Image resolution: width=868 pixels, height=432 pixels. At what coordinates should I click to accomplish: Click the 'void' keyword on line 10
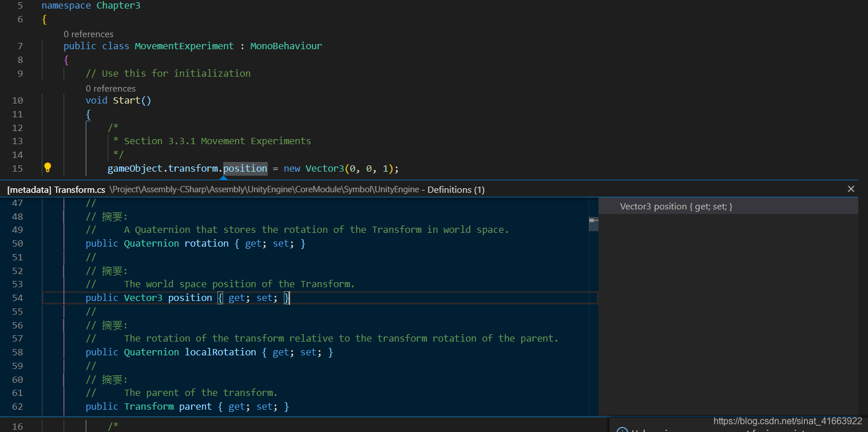(97, 100)
